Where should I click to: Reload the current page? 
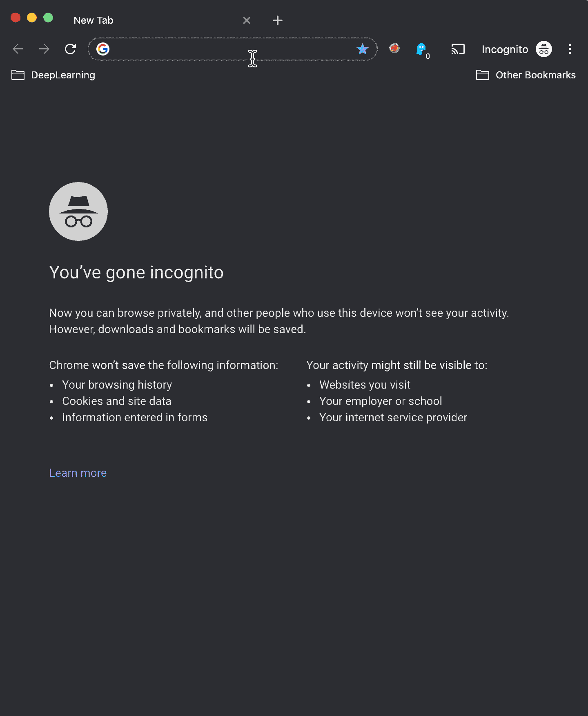coord(71,49)
